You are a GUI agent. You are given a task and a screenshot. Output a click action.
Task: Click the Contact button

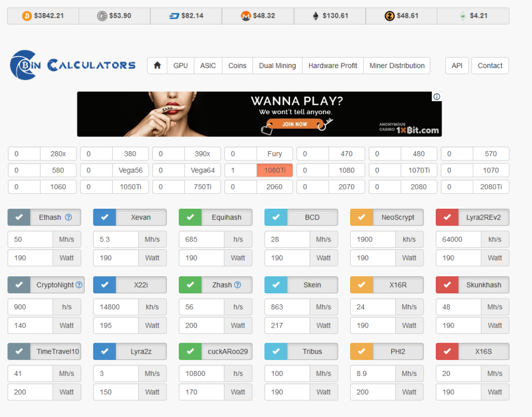pyautogui.click(x=489, y=65)
